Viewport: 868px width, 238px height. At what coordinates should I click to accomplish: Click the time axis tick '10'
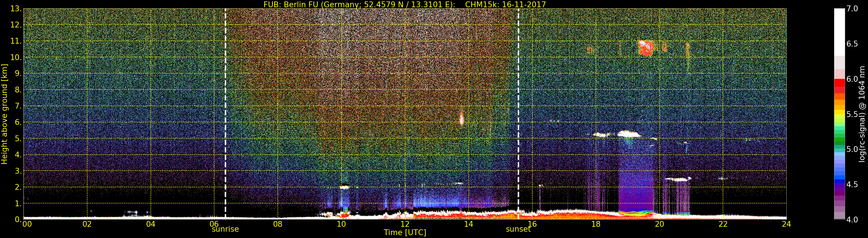pos(341,224)
